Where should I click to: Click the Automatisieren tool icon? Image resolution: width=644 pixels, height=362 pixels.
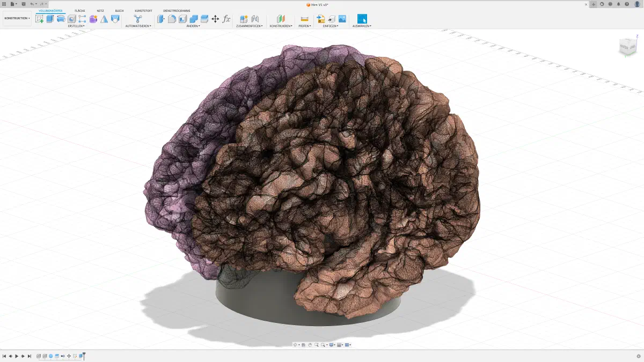(138, 19)
